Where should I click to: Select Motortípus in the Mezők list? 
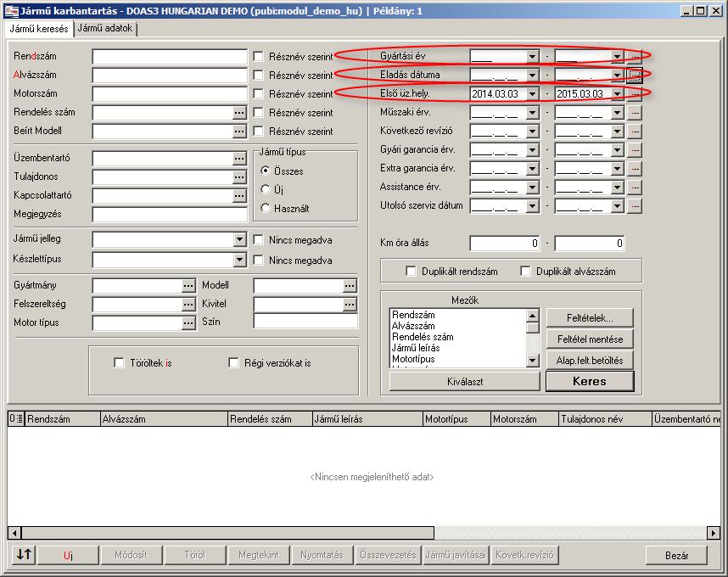coord(413,359)
